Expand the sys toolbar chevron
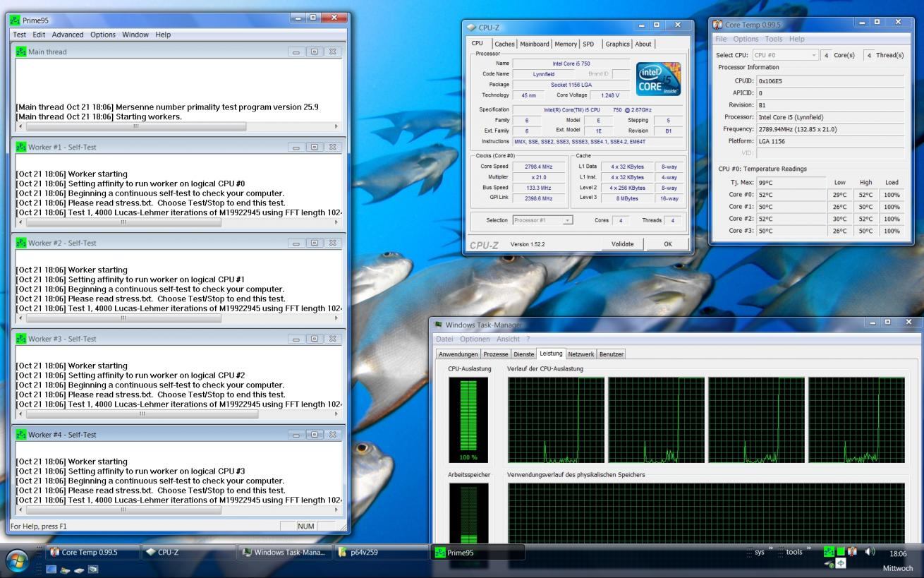The height and width of the screenshot is (578, 924). click(x=770, y=549)
